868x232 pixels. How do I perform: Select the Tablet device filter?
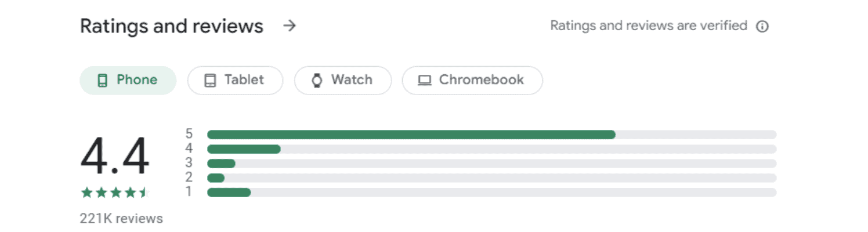tap(235, 80)
